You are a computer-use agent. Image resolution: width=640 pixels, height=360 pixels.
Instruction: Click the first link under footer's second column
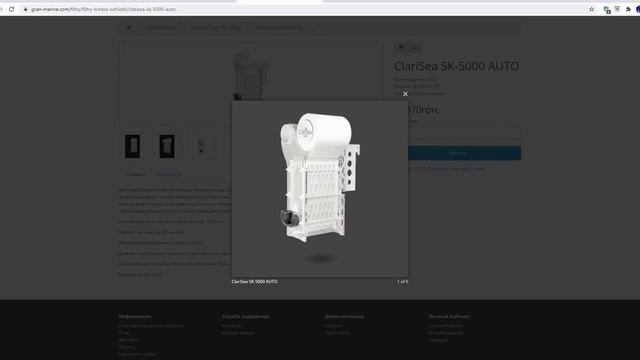click(231, 326)
